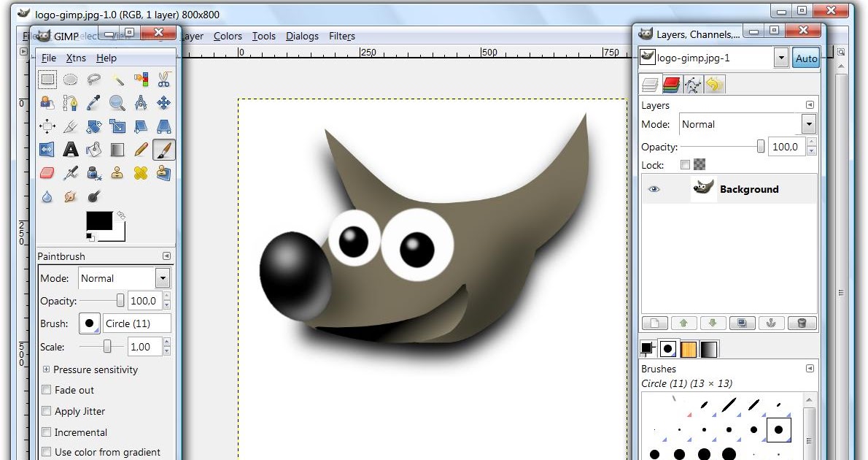Switch to the Undo History tab

[x=715, y=85]
